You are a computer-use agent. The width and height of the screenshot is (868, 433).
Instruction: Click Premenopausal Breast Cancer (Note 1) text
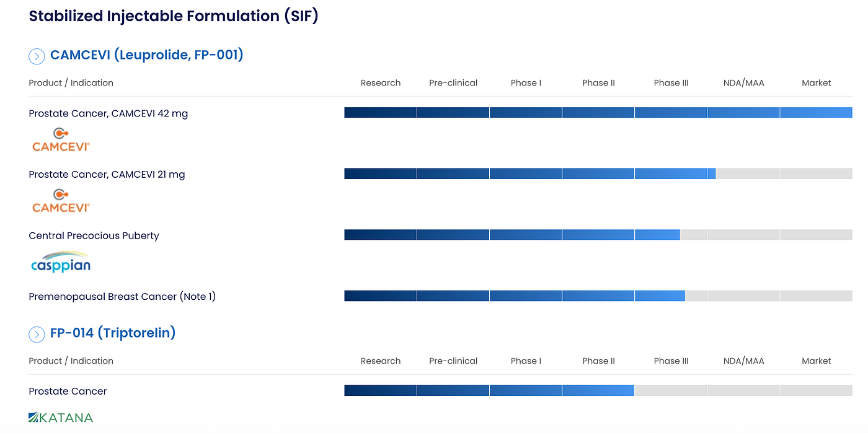[x=122, y=297]
